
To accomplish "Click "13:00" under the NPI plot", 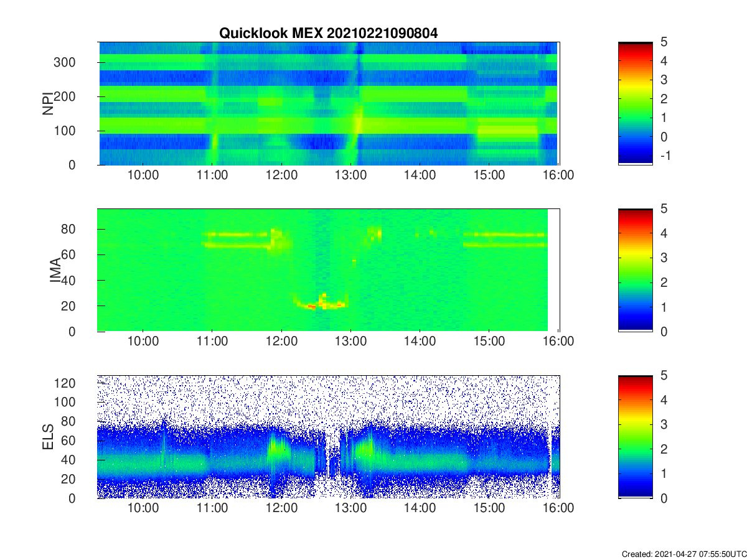I will click(350, 175).
